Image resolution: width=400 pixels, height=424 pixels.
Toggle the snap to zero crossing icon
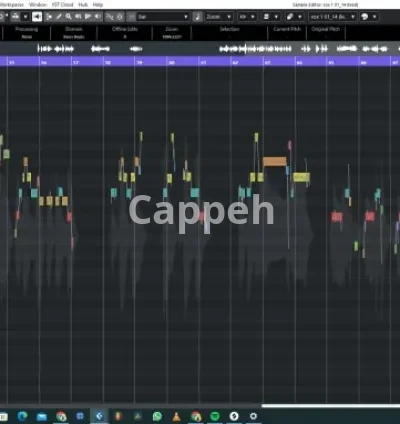point(109,17)
